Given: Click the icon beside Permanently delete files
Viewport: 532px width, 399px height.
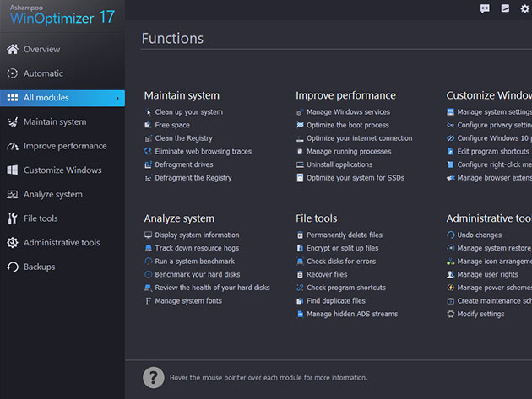Looking at the screenshot, I should click(x=300, y=235).
